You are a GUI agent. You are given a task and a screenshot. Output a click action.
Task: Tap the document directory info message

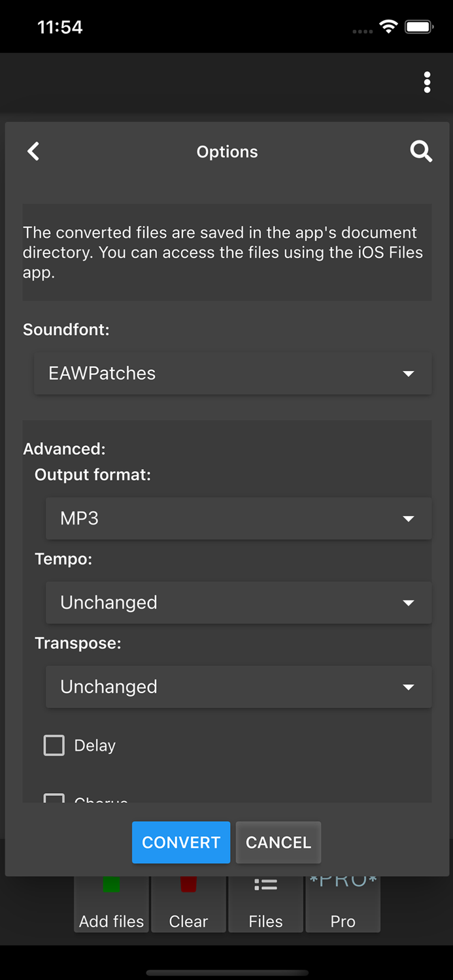tap(226, 252)
